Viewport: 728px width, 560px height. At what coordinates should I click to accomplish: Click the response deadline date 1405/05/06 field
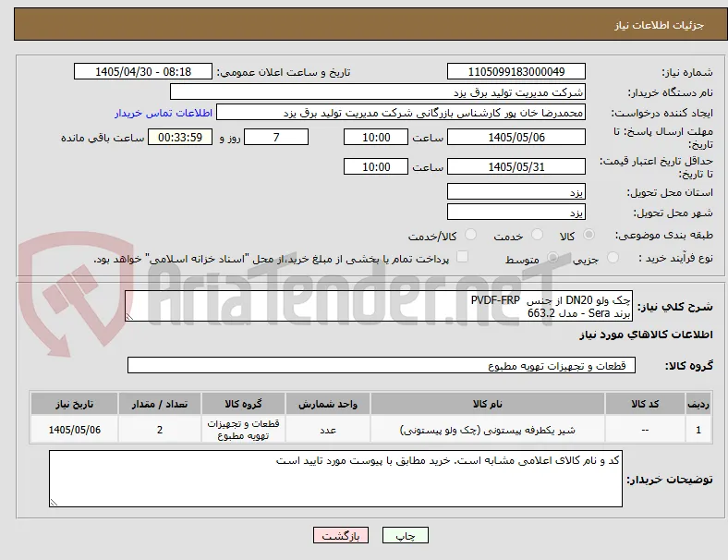[x=516, y=137]
